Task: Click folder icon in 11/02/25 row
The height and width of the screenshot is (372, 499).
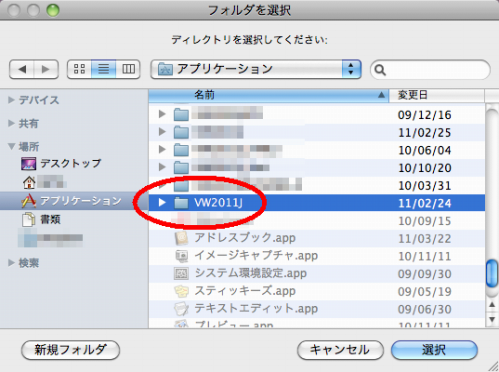Action: click(181, 132)
